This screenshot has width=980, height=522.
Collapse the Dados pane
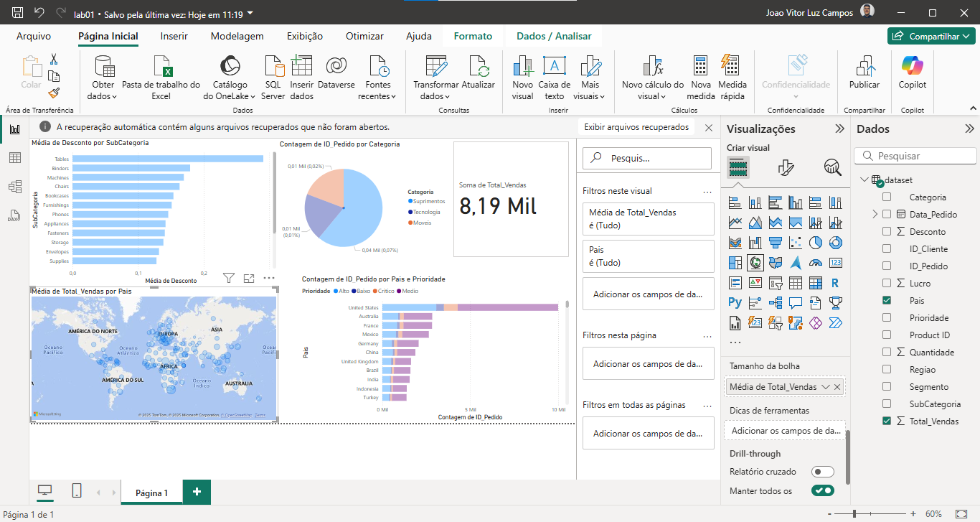tap(969, 129)
